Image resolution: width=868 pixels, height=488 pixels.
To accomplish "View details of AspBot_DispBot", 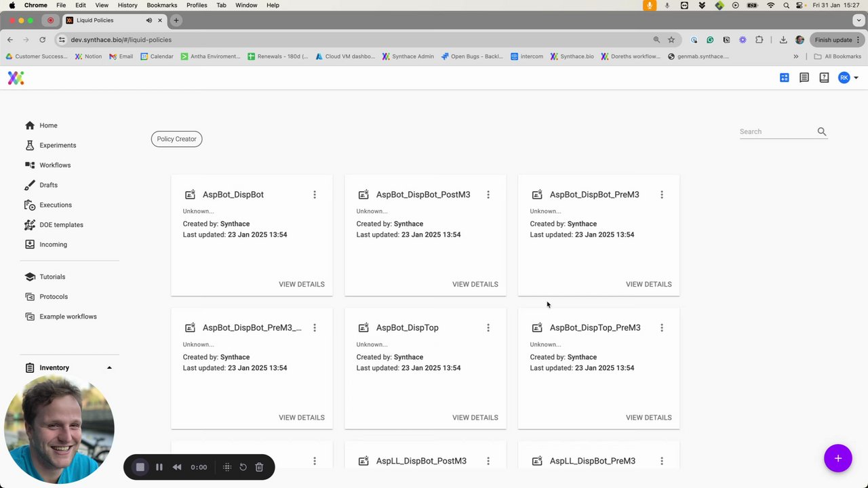I will [302, 284].
